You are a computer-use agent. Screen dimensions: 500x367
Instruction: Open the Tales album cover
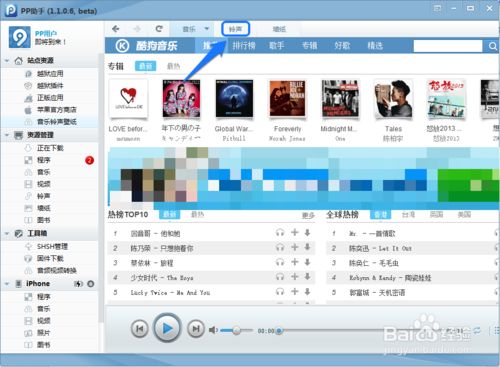[393, 99]
